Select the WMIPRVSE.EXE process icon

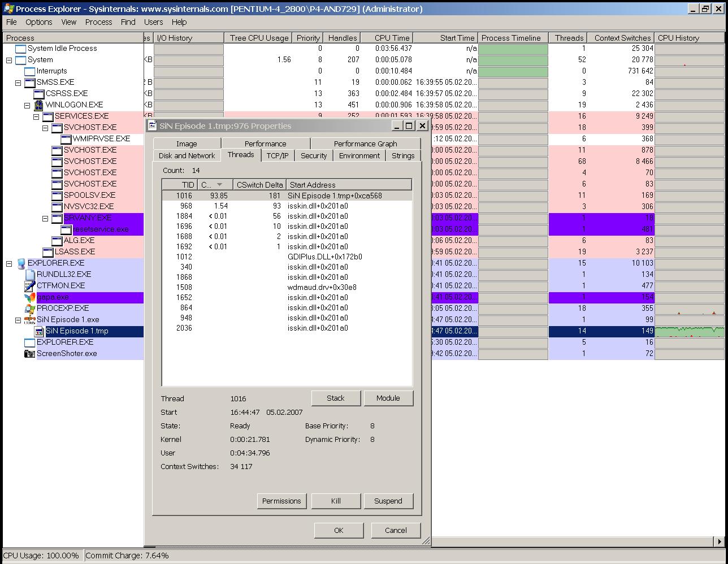[66, 139]
